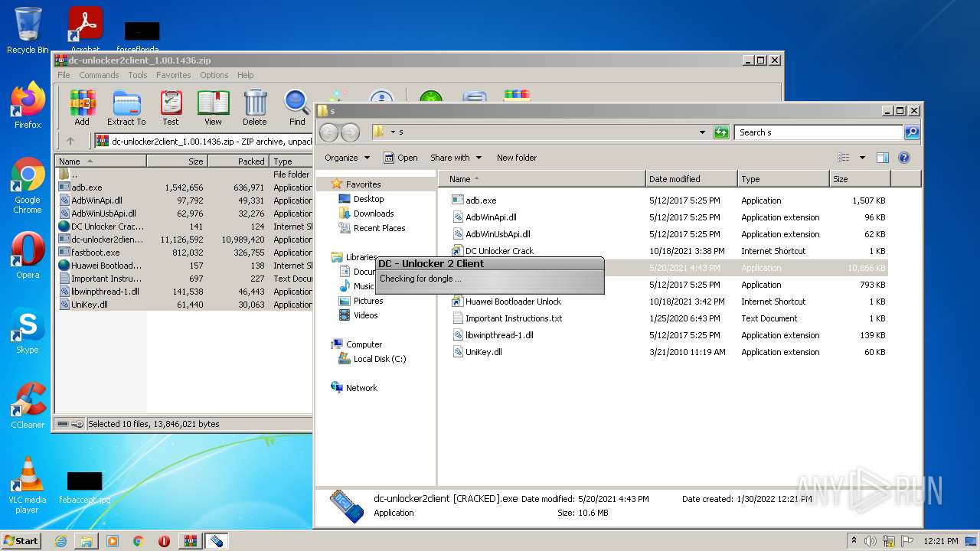Select Firefox desktop shortcut
This screenshot has height=551, width=980.
tap(28, 106)
